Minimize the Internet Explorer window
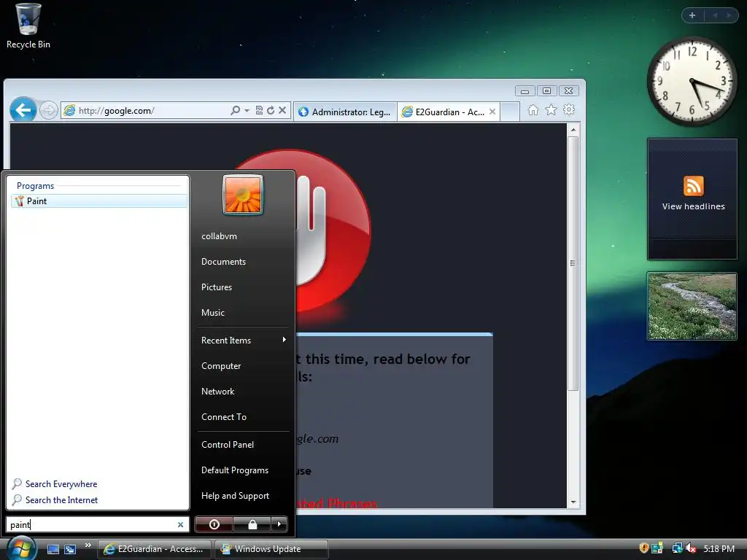This screenshot has width=747, height=560. (525, 91)
